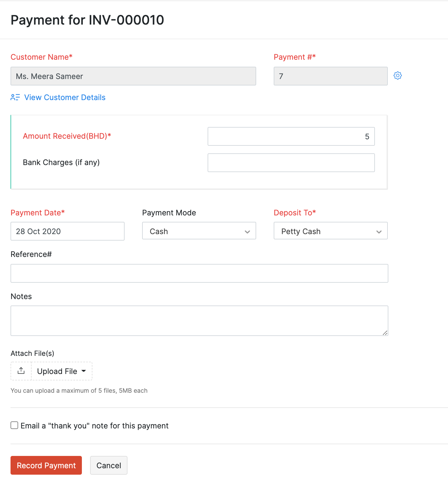
Task: Focus the Bank Charges field
Action: coord(291,163)
